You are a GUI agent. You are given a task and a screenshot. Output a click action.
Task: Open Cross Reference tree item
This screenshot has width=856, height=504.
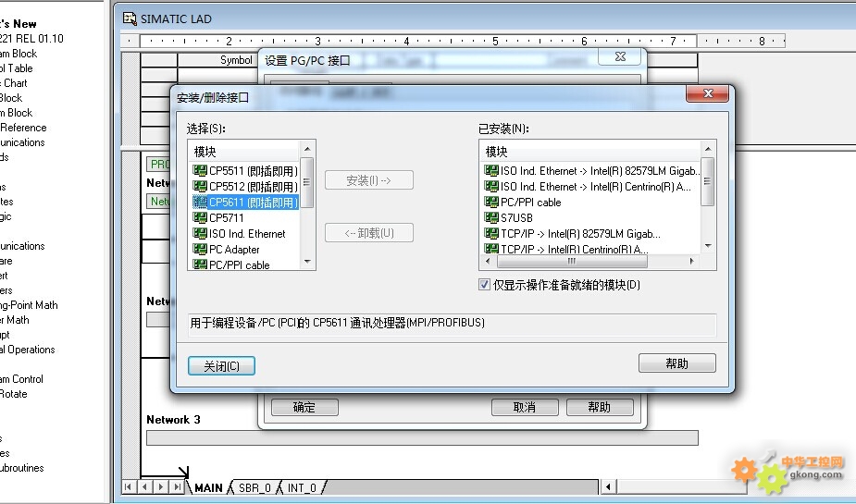tap(23, 127)
